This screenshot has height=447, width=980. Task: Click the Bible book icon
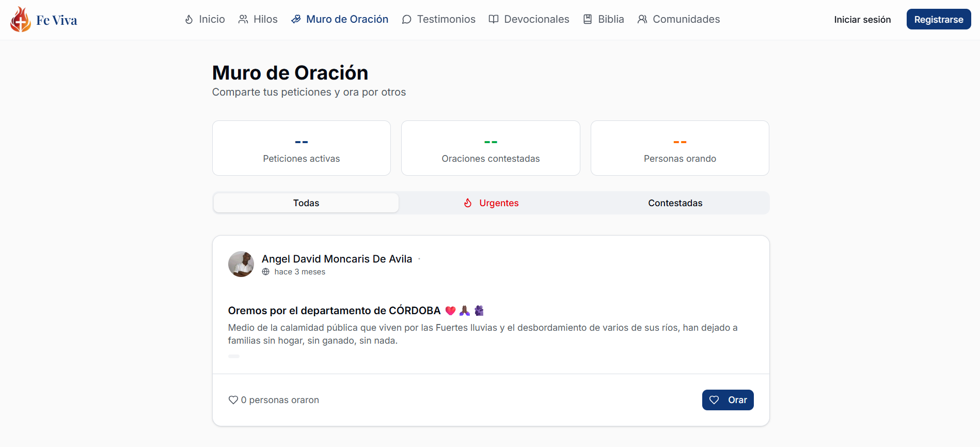tap(588, 19)
